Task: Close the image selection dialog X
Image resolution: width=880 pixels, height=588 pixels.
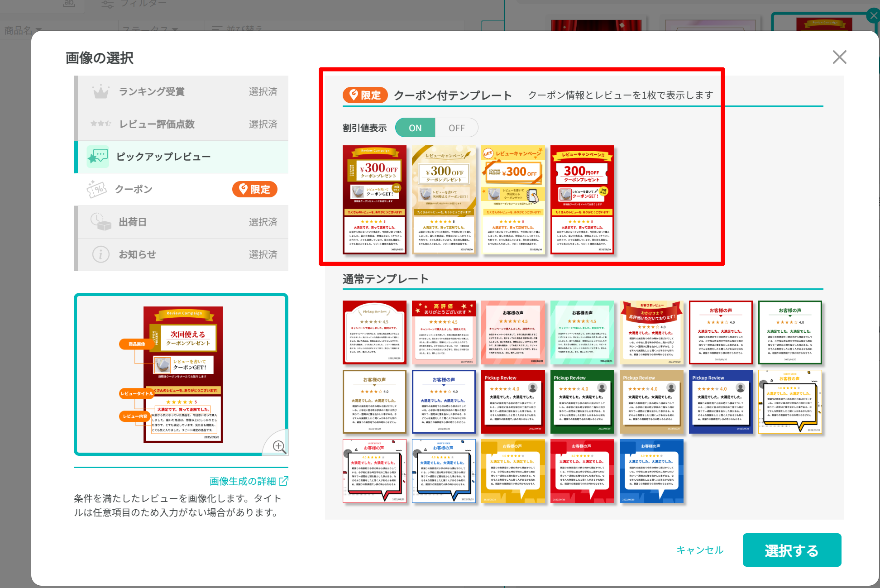Action: click(839, 57)
